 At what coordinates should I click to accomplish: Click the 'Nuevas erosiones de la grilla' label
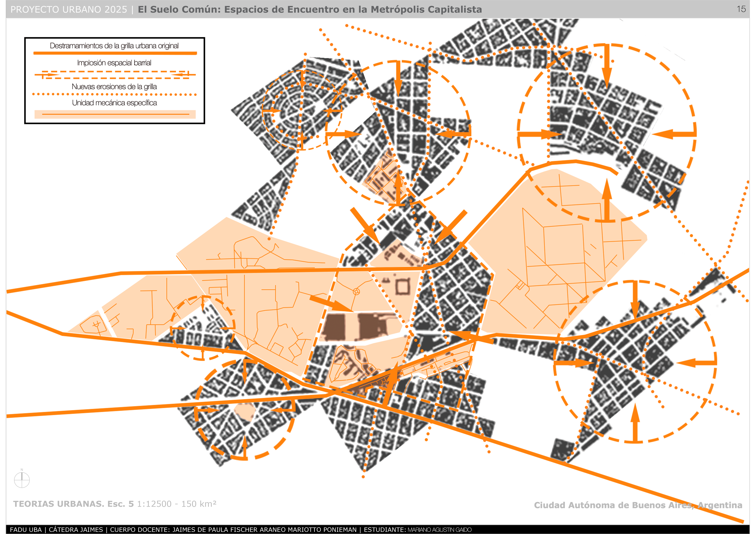click(114, 87)
